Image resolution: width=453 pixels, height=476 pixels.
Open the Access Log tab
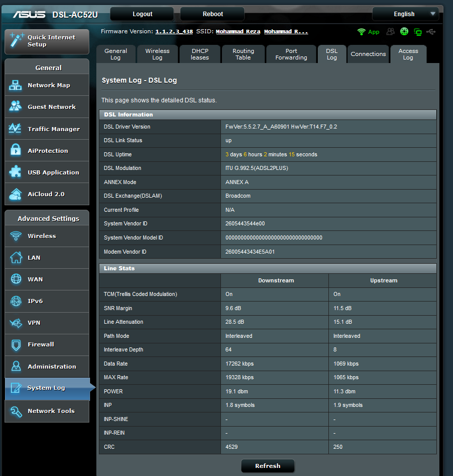point(409,54)
